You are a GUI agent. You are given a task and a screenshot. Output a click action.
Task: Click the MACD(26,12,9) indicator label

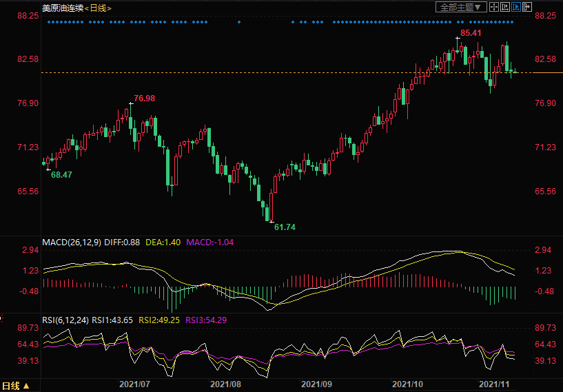[x=72, y=243]
